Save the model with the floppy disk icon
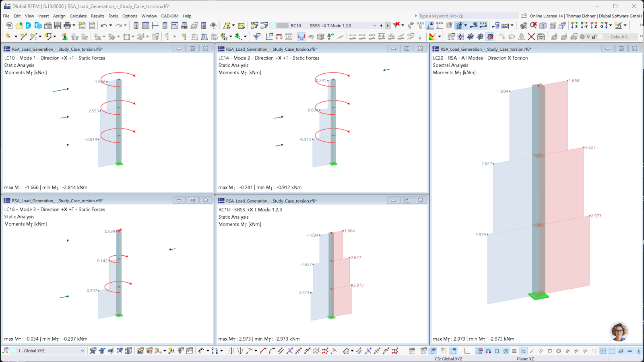The height and width of the screenshot is (362, 644). point(58,25)
